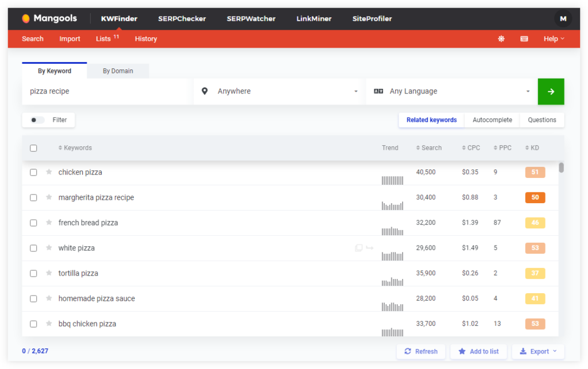View the tortilla pizza trend chart
The image size is (588, 369).
click(x=392, y=281)
